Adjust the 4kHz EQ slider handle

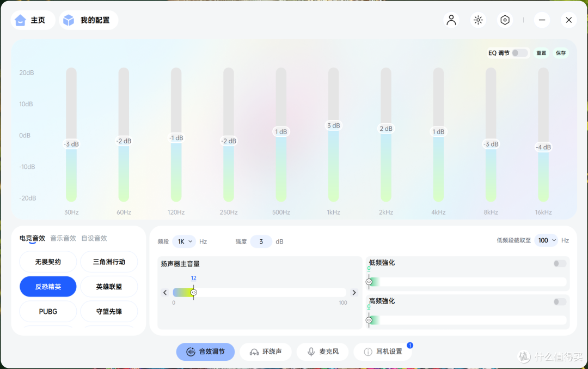[438, 132]
